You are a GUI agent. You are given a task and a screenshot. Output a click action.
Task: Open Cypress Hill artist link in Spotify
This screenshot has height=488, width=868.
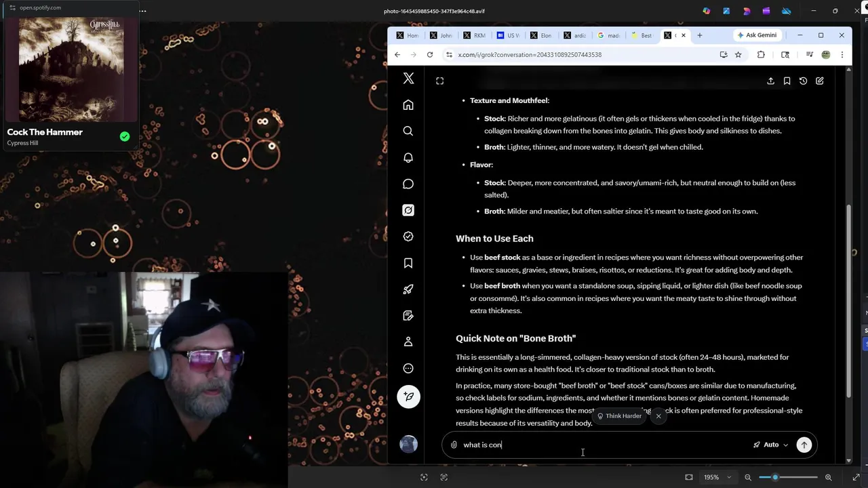[x=22, y=143]
